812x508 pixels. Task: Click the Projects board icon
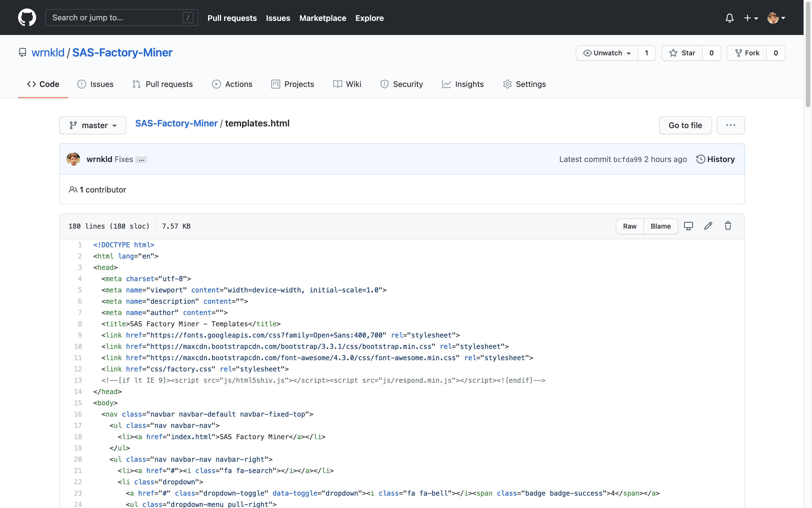[x=275, y=84]
